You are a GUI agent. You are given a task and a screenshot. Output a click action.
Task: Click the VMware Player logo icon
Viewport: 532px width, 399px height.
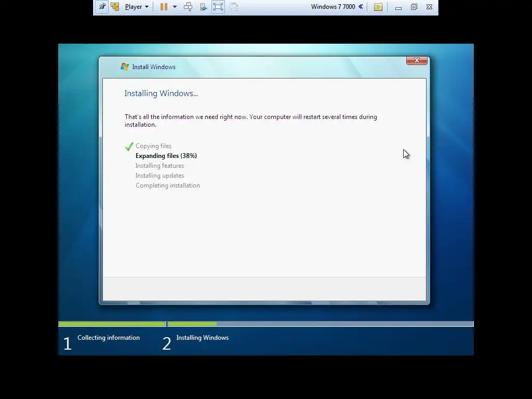point(115,7)
